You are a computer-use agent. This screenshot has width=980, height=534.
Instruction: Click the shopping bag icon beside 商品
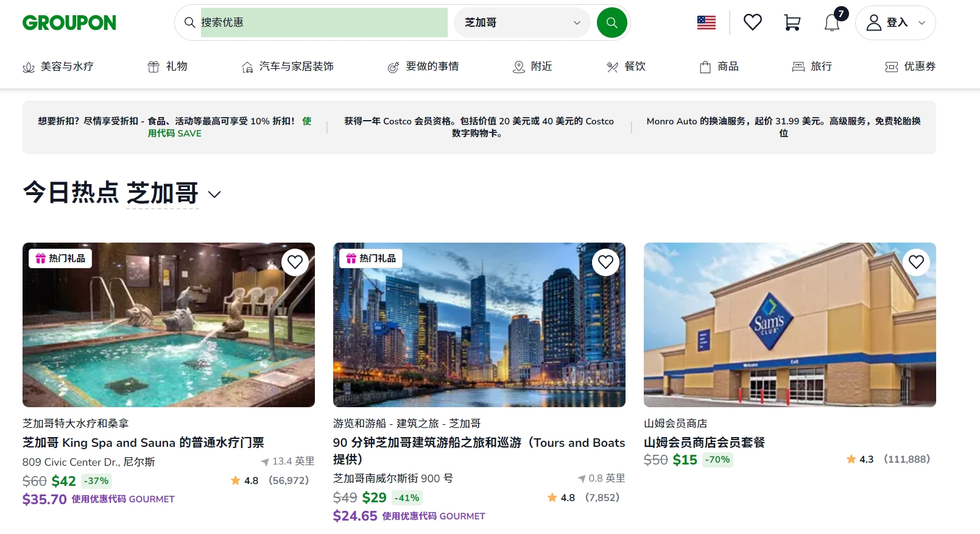point(705,67)
